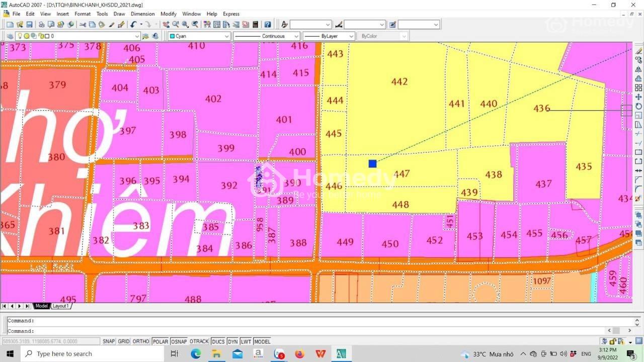Toggle OSNAP in status bar
644x362 pixels.
[179, 341]
